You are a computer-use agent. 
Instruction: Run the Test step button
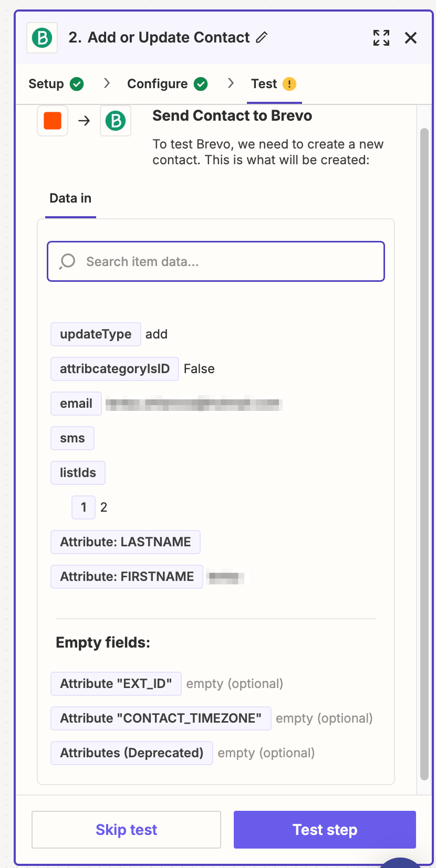pos(325,830)
